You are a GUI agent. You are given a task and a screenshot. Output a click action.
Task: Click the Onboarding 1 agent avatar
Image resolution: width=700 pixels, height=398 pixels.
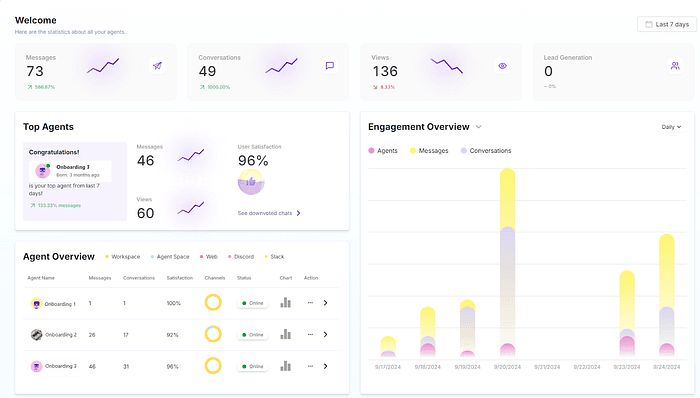pos(36,303)
